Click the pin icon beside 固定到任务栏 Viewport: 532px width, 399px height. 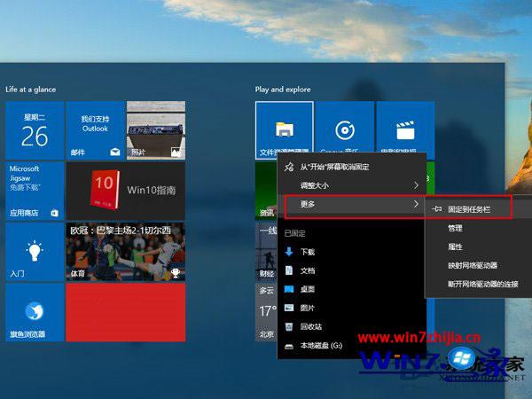tap(437, 209)
